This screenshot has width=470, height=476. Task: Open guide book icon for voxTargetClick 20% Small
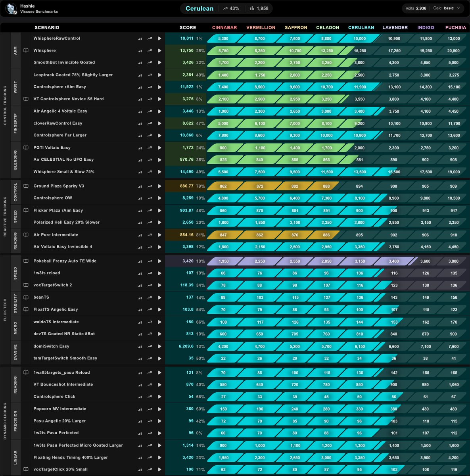pos(26,469)
